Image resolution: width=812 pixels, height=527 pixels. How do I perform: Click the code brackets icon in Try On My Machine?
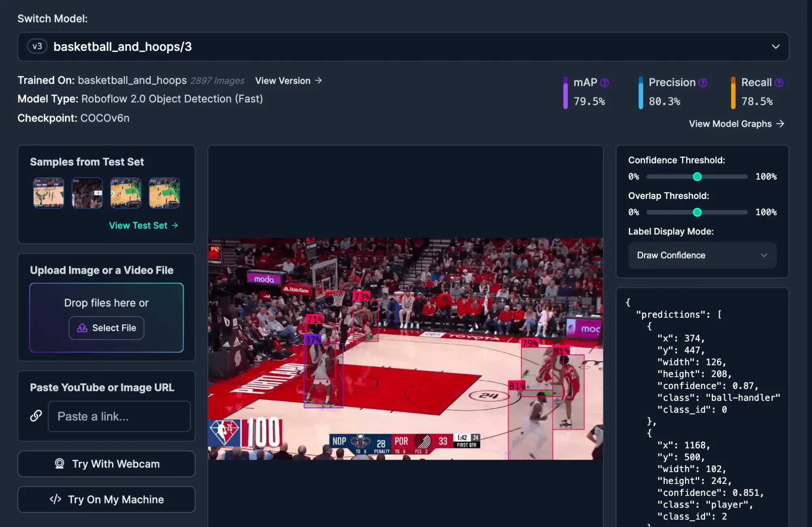point(56,499)
